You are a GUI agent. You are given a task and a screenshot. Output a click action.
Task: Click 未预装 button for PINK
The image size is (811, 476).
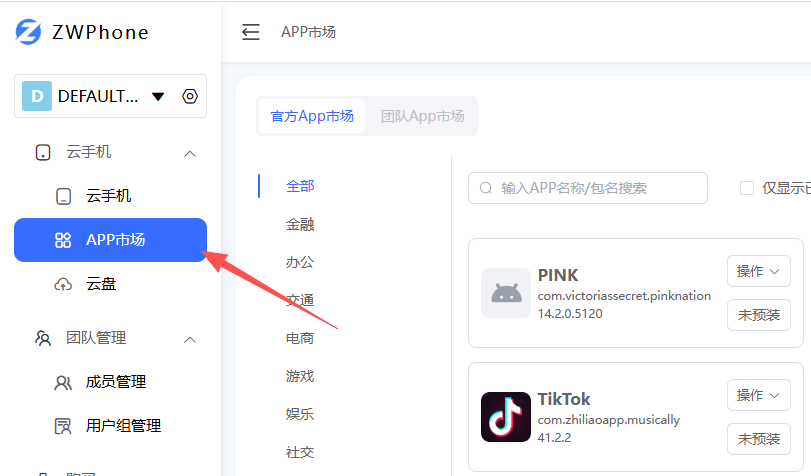point(758,315)
